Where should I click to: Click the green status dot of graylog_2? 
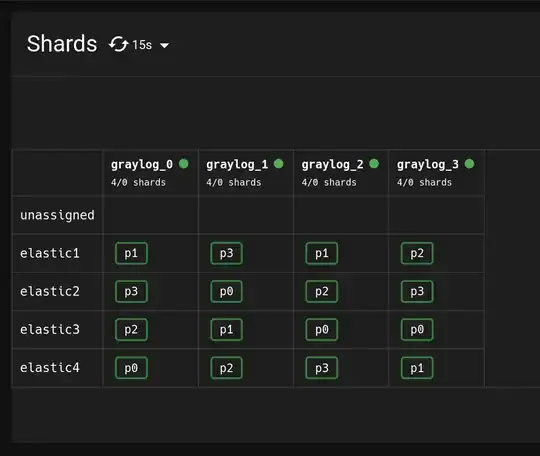pos(374,164)
